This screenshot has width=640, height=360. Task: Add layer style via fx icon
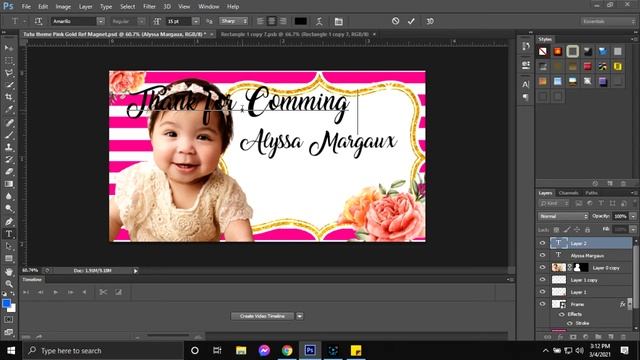pos(560,337)
